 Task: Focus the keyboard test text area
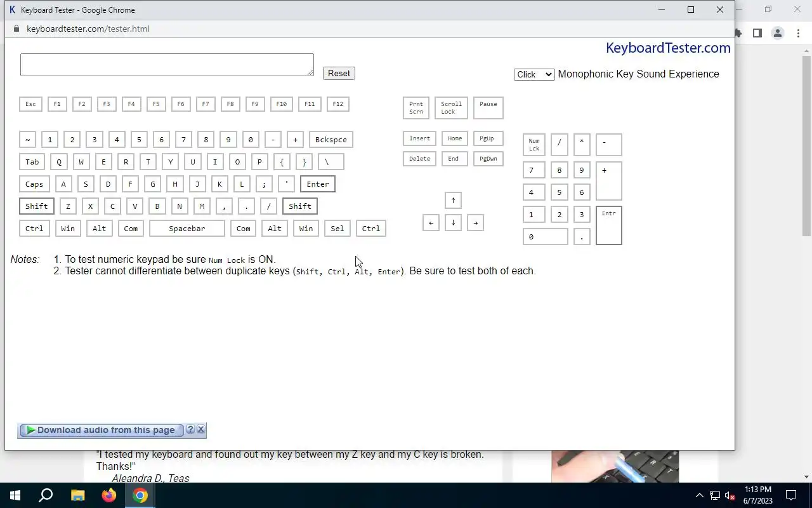tap(167, 65)
